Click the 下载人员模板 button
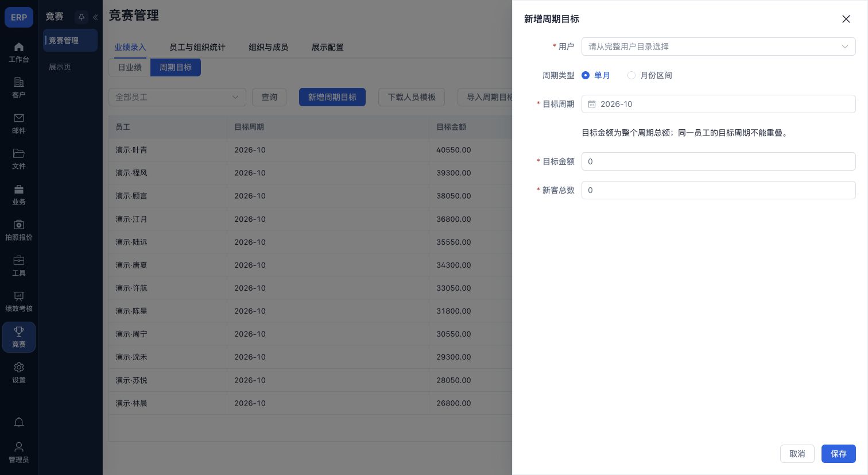The width and height of the screenshot is (868, 475). pyautogui.click(x=412, y=97)
